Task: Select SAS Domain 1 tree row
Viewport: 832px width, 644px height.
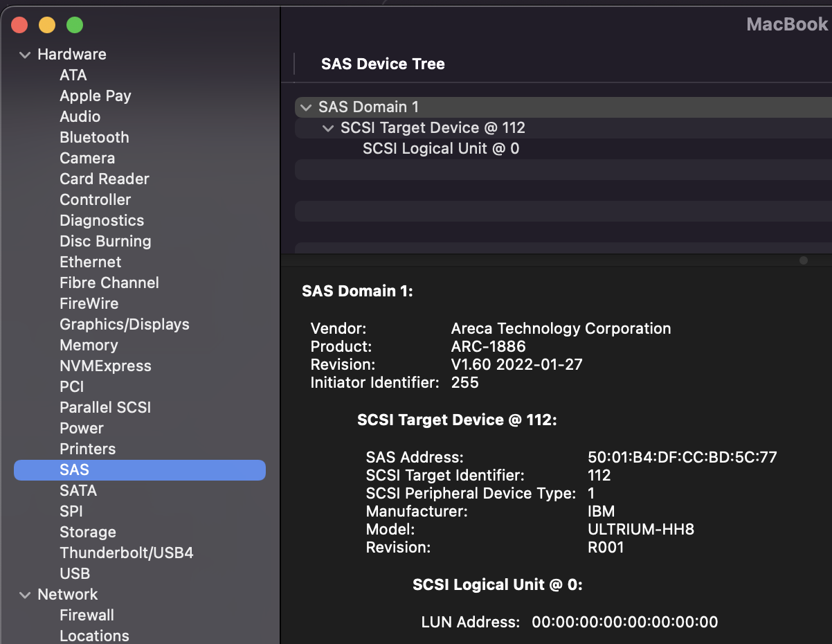Action: [x=563, y=107]
